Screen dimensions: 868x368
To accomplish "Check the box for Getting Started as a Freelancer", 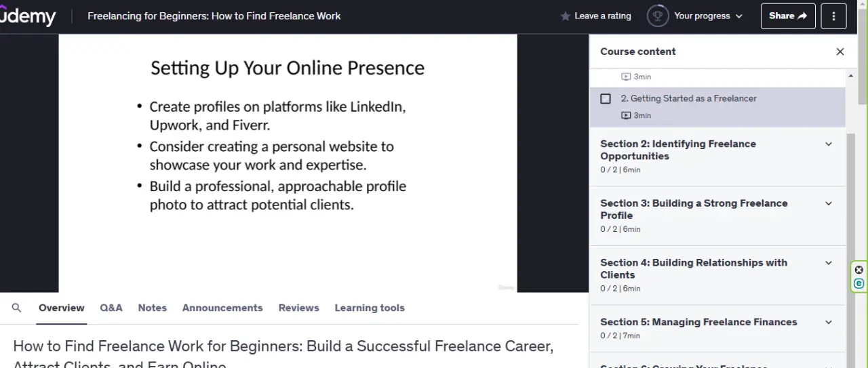I will click(x=606, y=99).
